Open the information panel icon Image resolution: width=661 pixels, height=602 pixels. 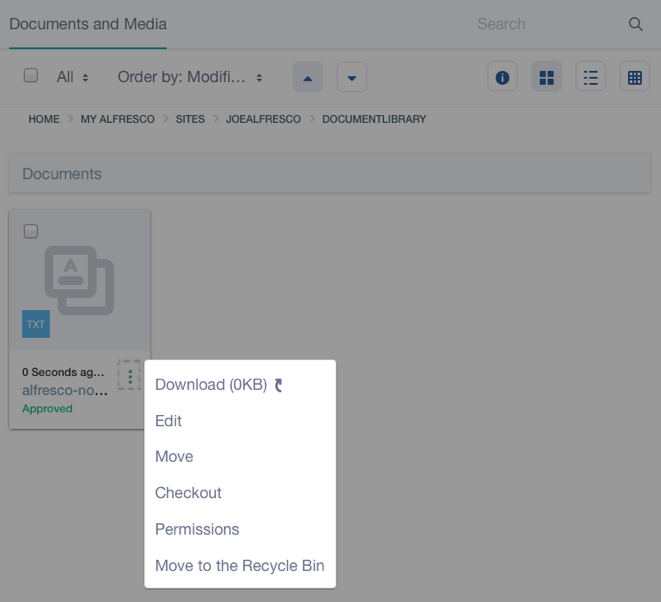coord(502,77)
